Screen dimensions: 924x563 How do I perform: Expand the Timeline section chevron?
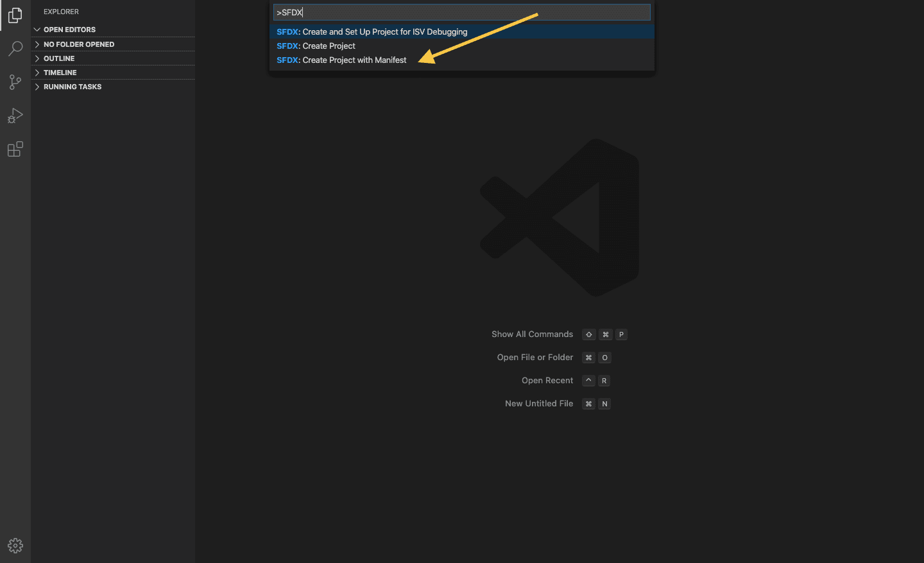(x=37, y=73)
